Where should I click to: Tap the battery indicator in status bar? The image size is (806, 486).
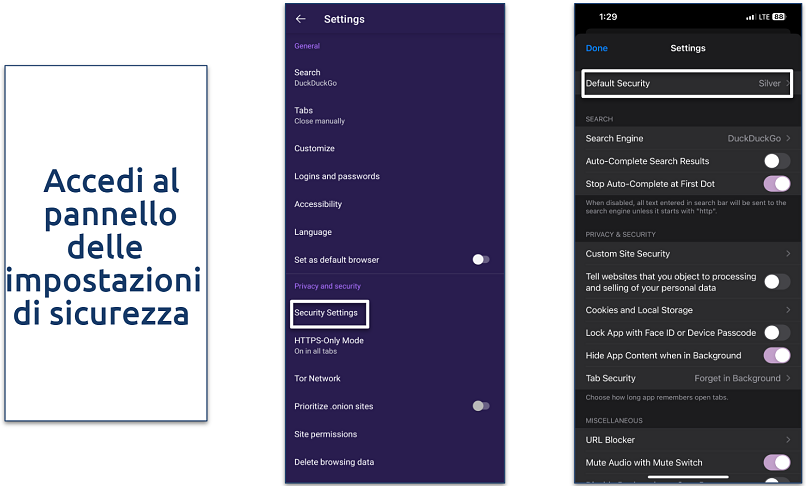pyautogui.click(x=779, y=18)
